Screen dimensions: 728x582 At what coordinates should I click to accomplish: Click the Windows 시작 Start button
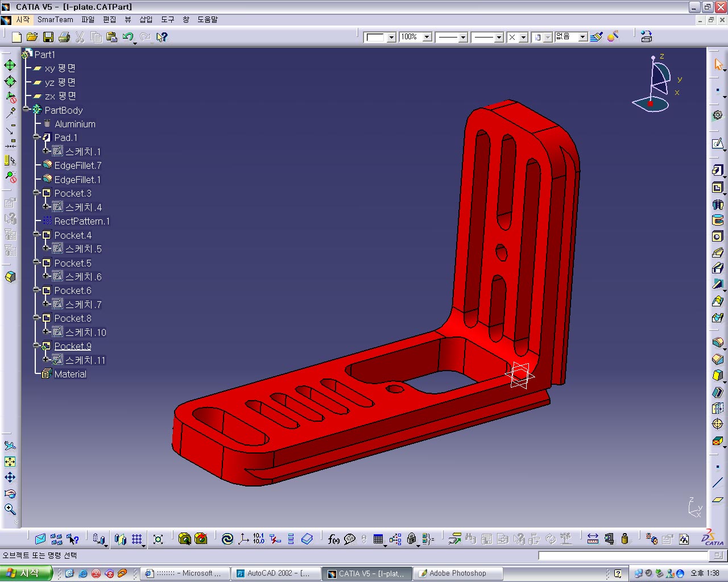[26, 573]
